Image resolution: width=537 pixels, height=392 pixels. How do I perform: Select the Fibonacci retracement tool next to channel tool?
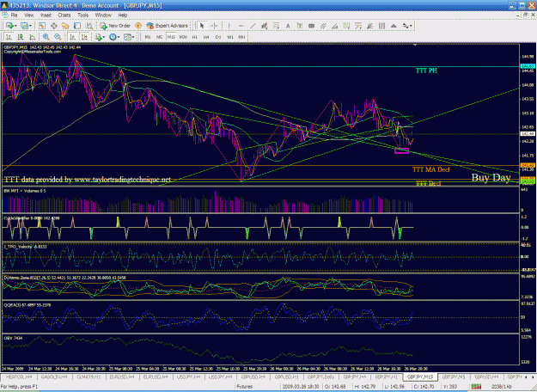pyautogui.click(x=276, y=26)
